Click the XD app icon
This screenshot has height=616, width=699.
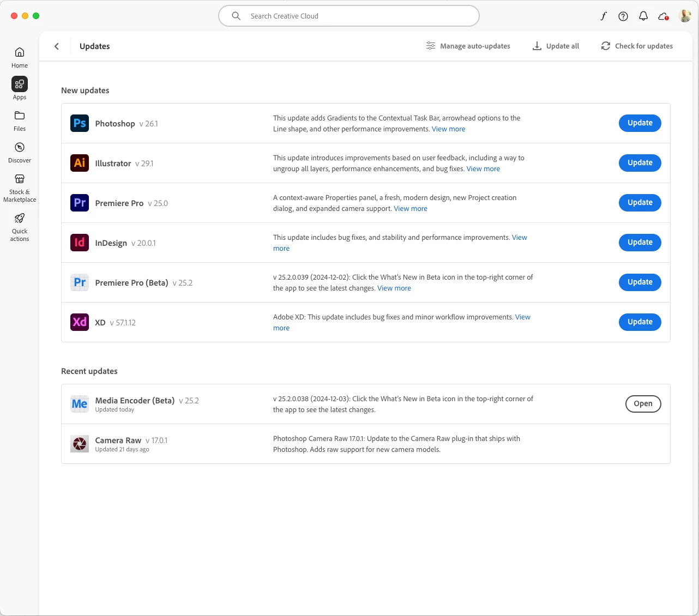[x=80, y=322]
